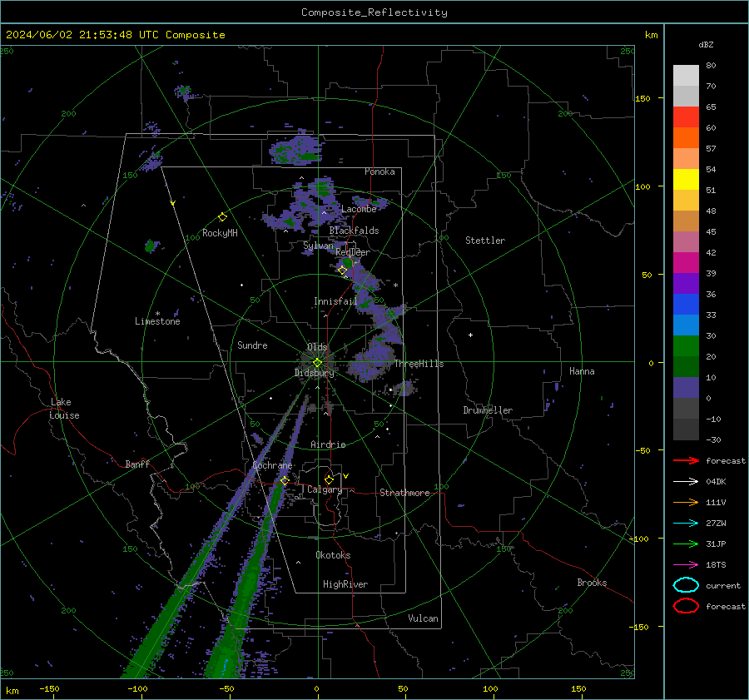Click the Calgary city label
Viewport: 749px width, 700px height.
(325, 489)
